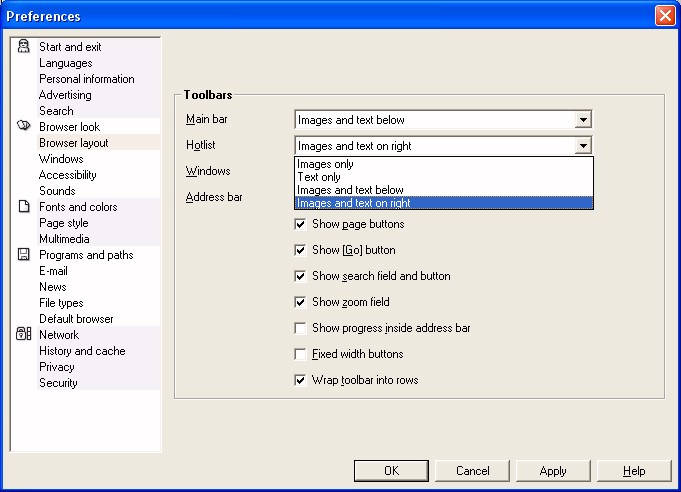Close the Preferences dialog window
This screenshot has height=492, width=681.
tap(664, 16)
